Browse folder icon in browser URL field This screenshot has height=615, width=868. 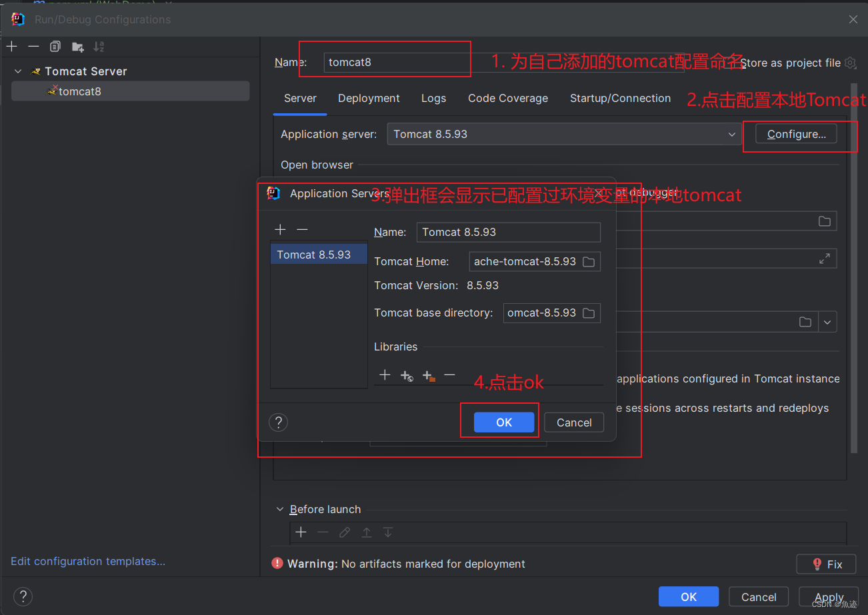[825, 221]
